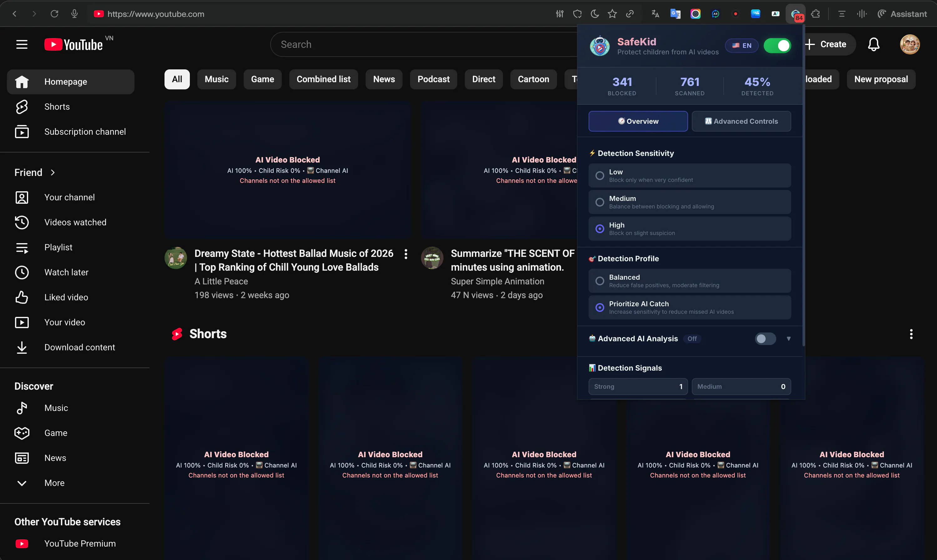
Task: Select the New proposal chip
Action: (x=881, y=79)
